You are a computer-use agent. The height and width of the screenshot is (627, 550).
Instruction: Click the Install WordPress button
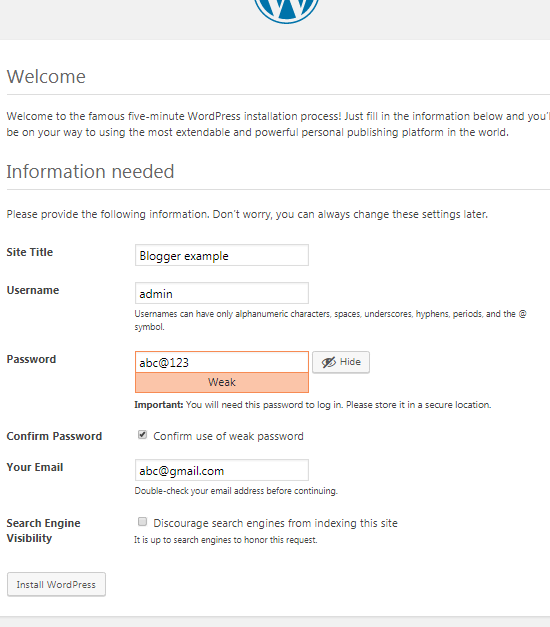click(x=56, y=584)
